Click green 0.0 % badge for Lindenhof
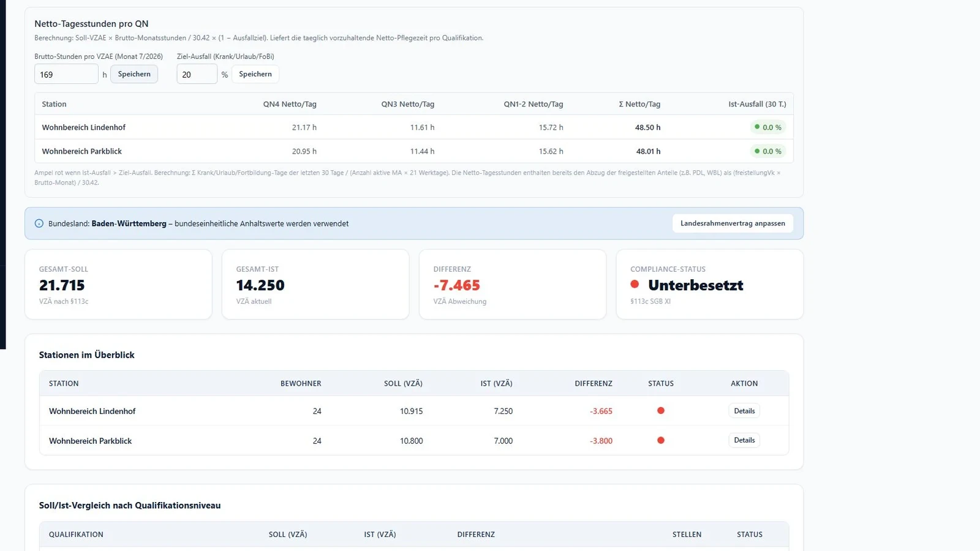 click(x=768, y=127)
